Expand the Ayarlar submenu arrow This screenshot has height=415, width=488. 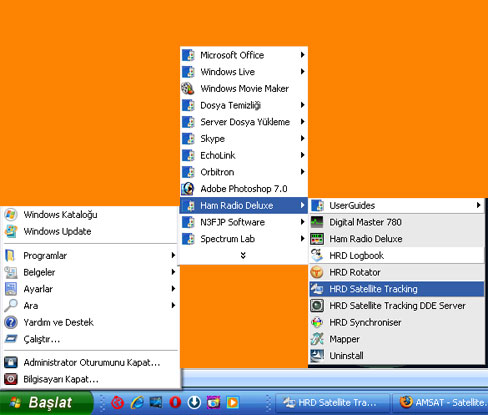173,289
